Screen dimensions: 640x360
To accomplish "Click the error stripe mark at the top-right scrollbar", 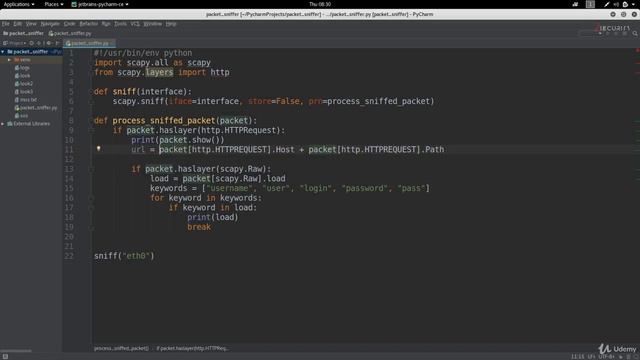I will 637,51.
